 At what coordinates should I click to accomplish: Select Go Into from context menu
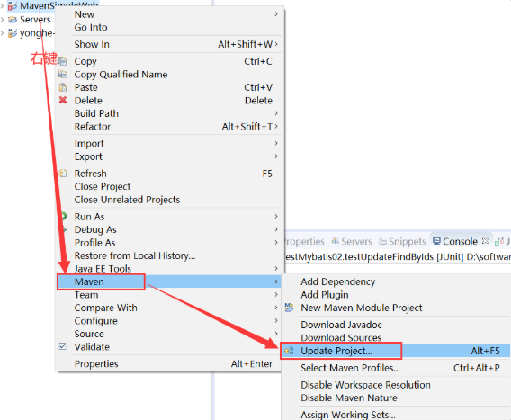tap(91, 27)
